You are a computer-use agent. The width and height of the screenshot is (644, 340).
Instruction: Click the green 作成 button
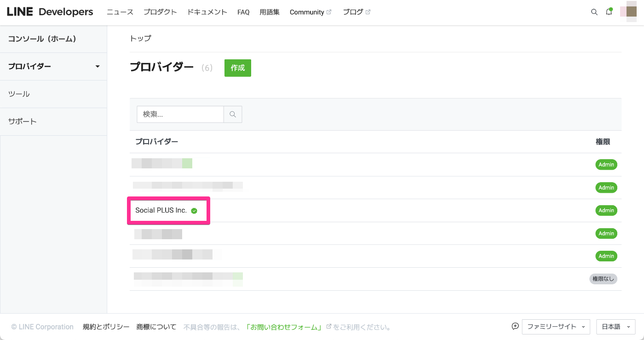tap(238, 68)
